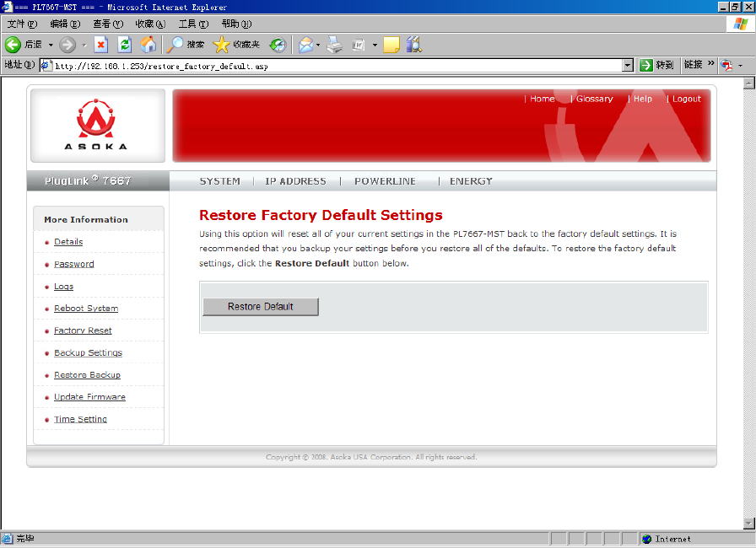The width and height of the screenshot is (756, 548).
Task: Expand the address bar URL dropdown
Action: coord(627,65)
